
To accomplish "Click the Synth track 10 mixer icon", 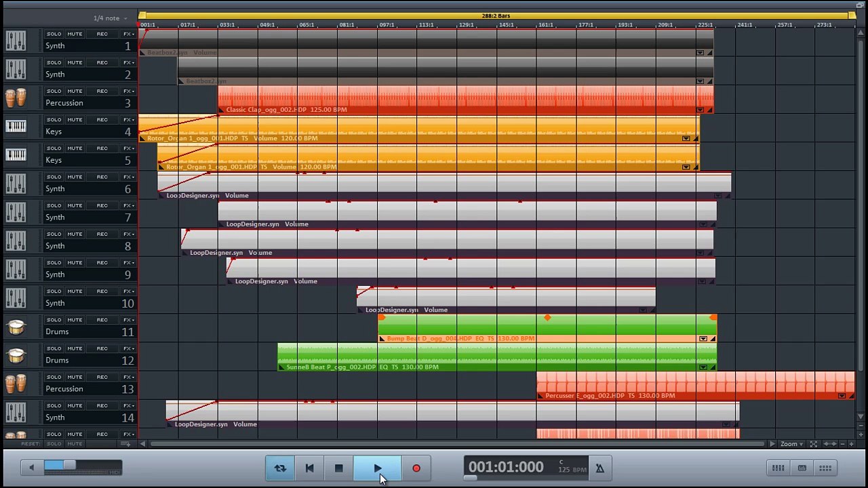I will coord(16,298).
